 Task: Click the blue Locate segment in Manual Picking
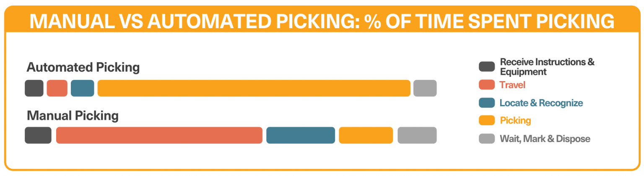coord(301,135)
